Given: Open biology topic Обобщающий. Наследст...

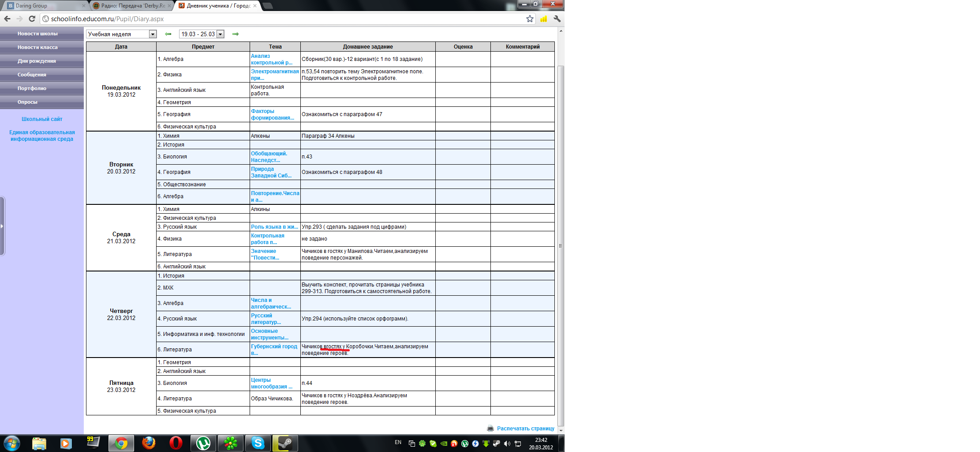Looking at the screenshot, I should [269, 157].
